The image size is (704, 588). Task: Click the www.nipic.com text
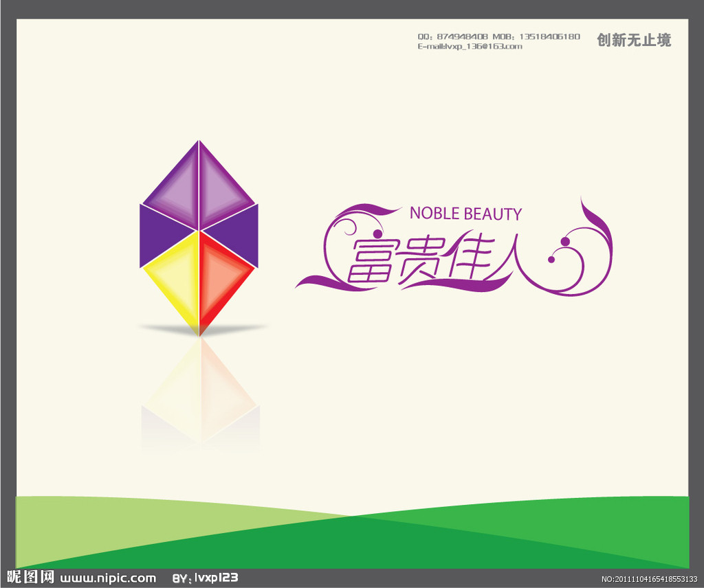[x=108, y=578]
